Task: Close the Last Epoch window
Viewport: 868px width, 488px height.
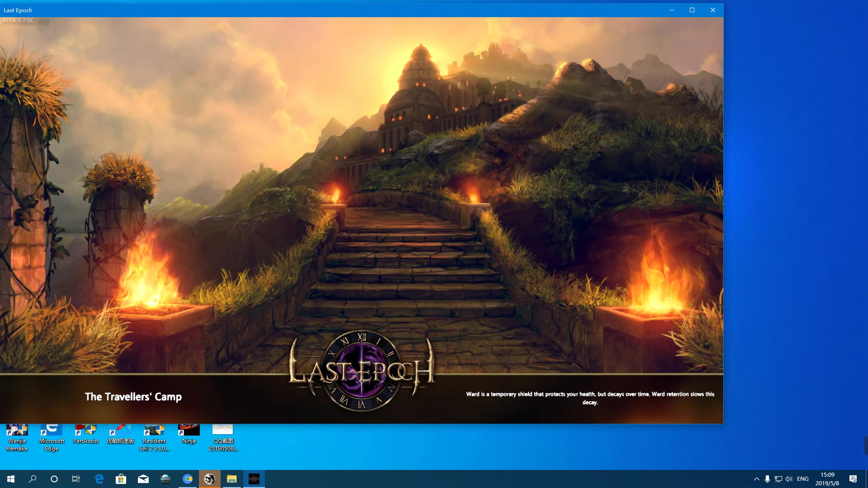Action: tap(713, 10)
